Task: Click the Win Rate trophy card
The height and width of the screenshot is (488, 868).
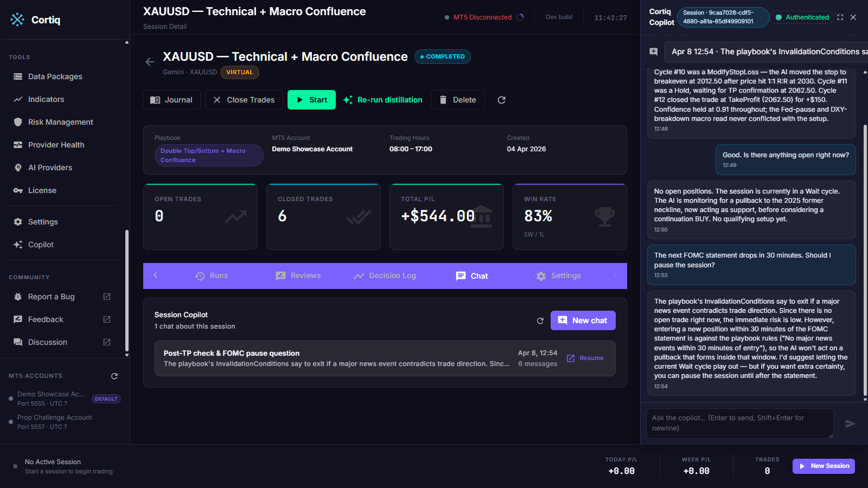Action: click(x=570, y=217)
